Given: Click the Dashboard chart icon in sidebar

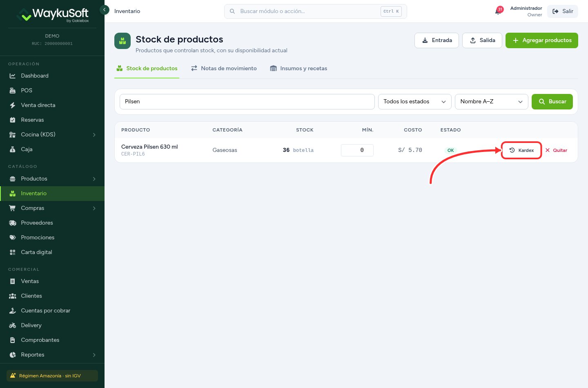Looking at the screenshot, I should click(x=13, y=76).
